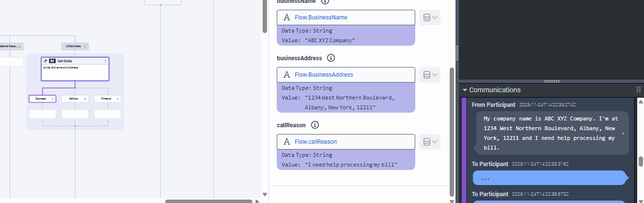Select the Success output path
Image resolution: width=644 pixels, height=203 pixels.
click(x=40, y=99)
